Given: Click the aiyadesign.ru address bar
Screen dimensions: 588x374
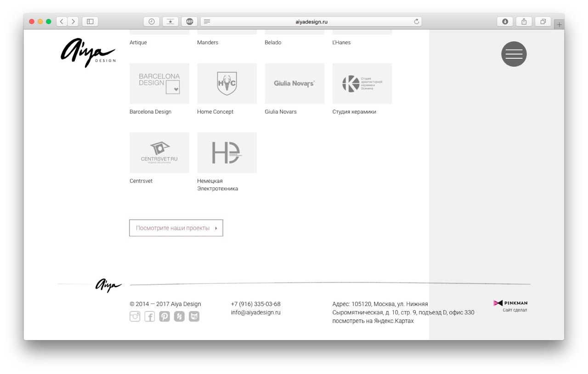Looking at the screenshot, I should 311,22.
